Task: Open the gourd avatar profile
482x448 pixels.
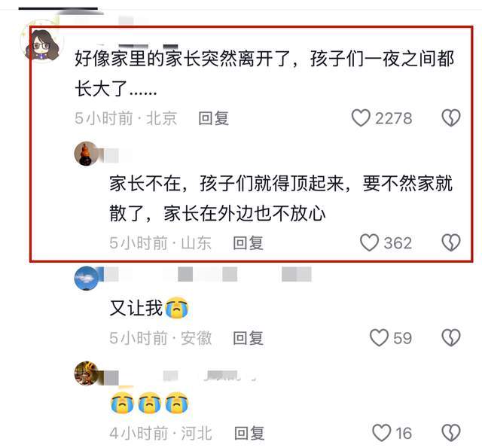Action: (87, 154)
